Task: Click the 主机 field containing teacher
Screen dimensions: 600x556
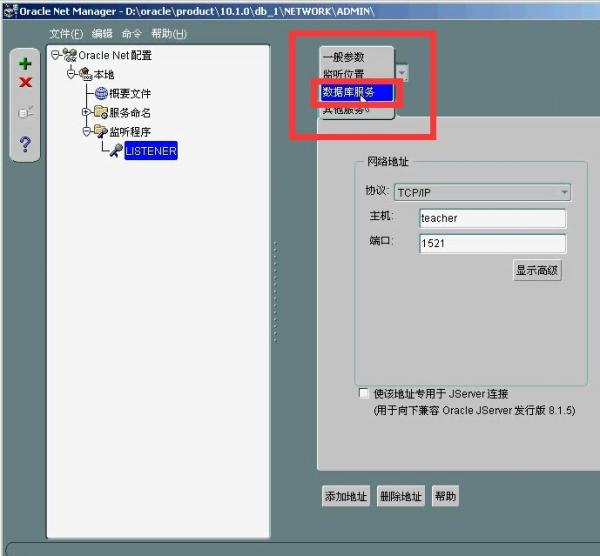Action: click(x=492, y=218)
